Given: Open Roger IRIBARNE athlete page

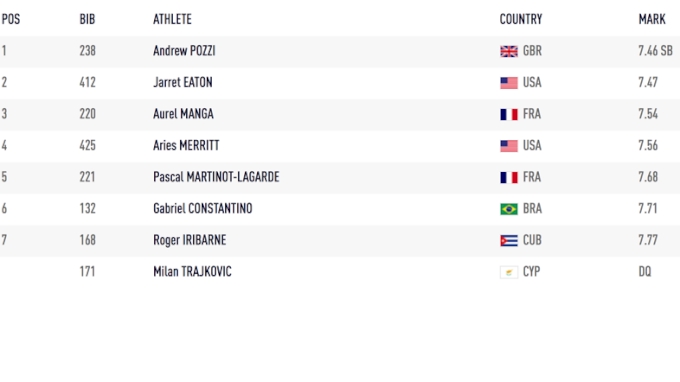Looking at the screenshot, I should (x=190, y=240).
